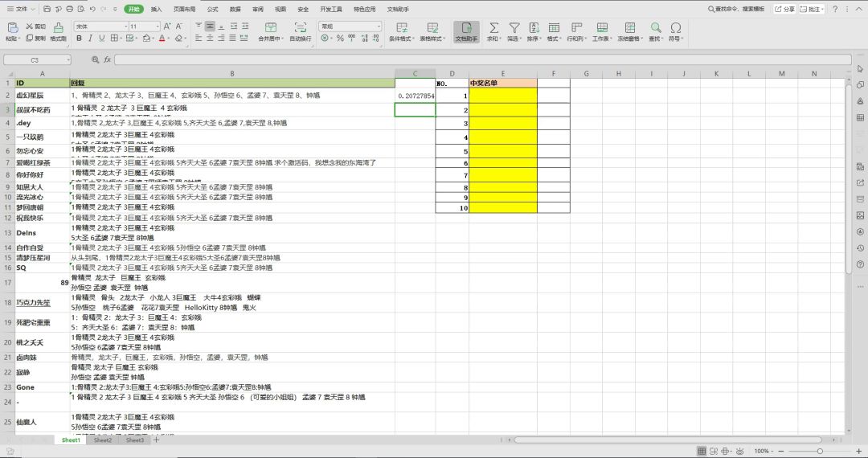
Task: Switch to the 插入 ribbon tab
Action: 157,10
